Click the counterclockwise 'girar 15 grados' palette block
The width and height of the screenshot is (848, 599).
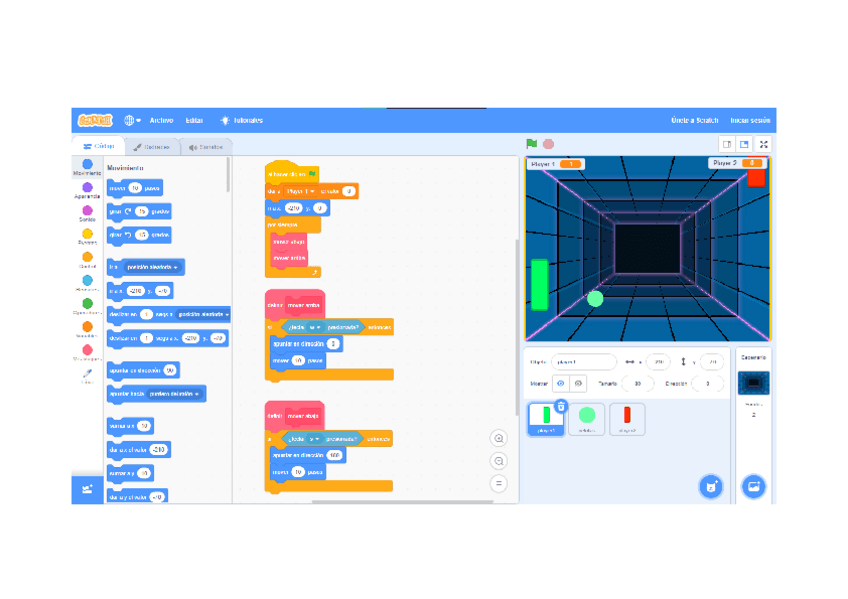coord(140,235)
